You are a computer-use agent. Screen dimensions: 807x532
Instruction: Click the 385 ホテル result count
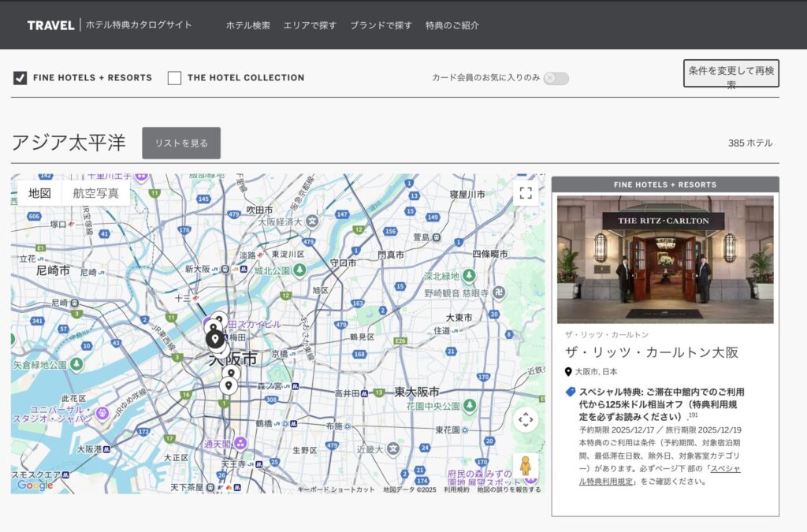click(x=750, y=143)
